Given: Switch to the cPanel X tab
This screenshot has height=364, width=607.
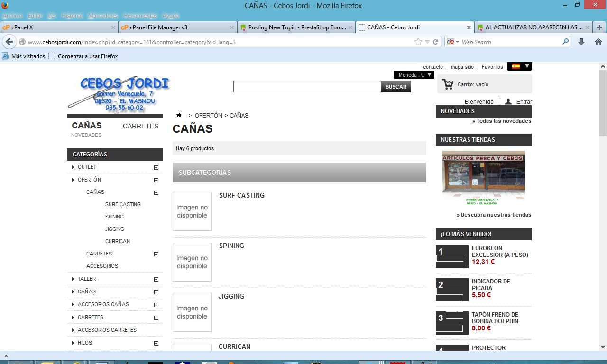Looking at the screenshot, I should point(59,27).
